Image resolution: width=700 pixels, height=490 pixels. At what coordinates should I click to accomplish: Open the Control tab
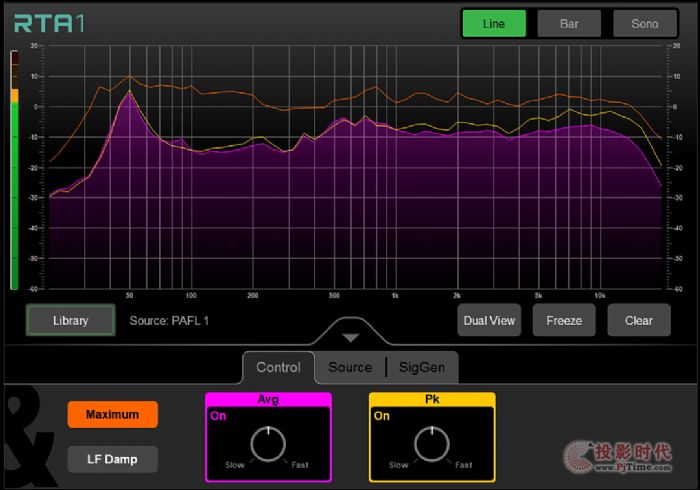pos(279,367)
